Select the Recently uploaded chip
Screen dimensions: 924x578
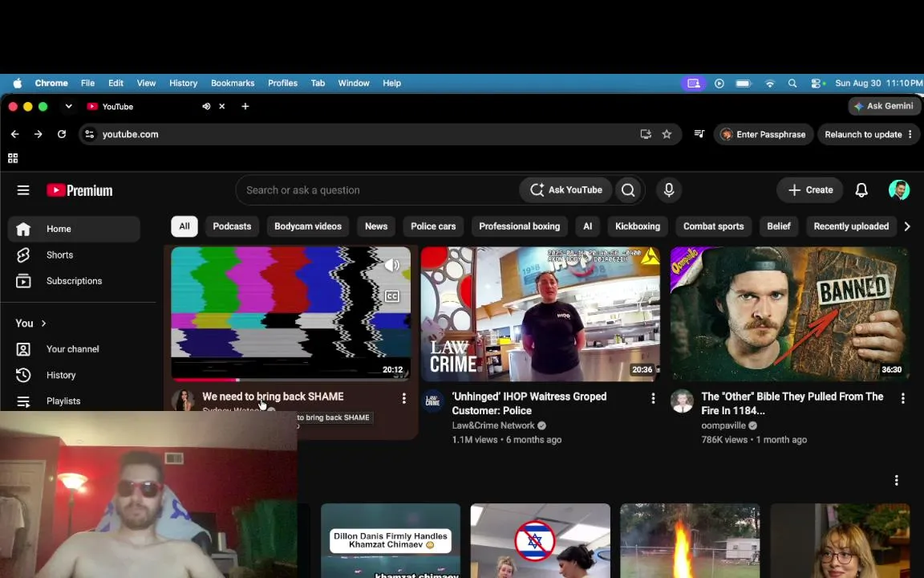[851, 226]
